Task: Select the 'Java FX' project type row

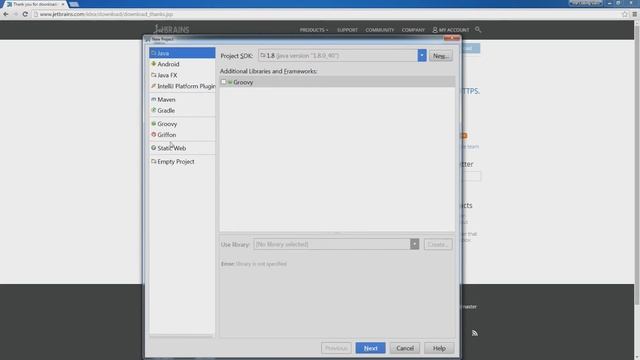Action: 182,75
